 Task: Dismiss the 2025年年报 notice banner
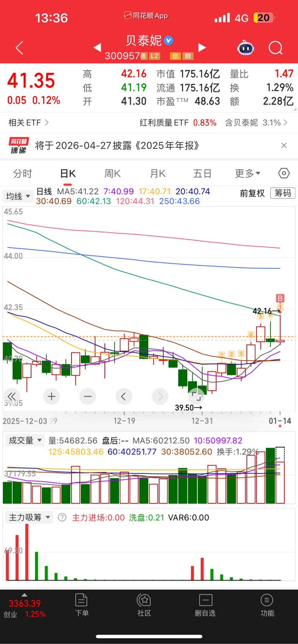(x=284, y=145)
